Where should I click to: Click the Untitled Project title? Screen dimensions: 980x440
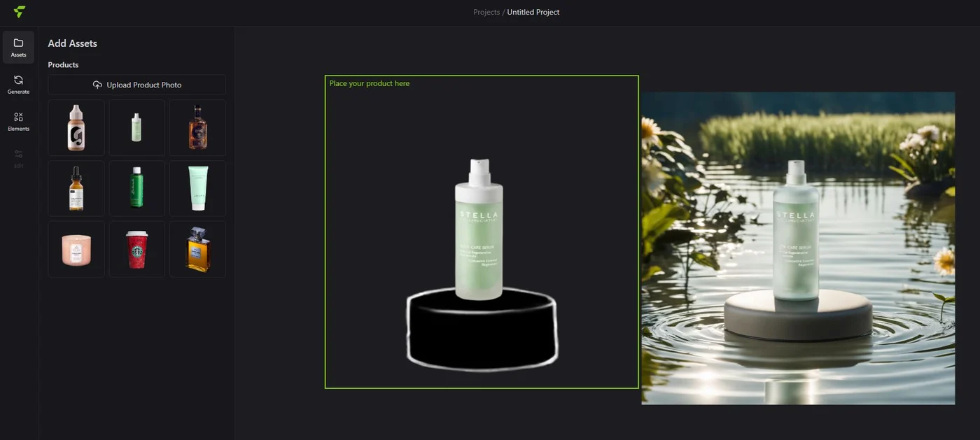coord(533,12)
